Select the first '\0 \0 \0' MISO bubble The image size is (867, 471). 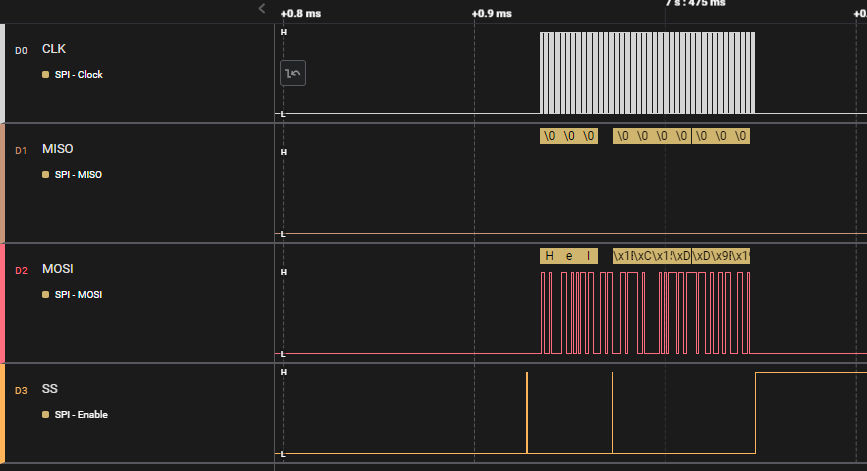(x=569, y=136)
